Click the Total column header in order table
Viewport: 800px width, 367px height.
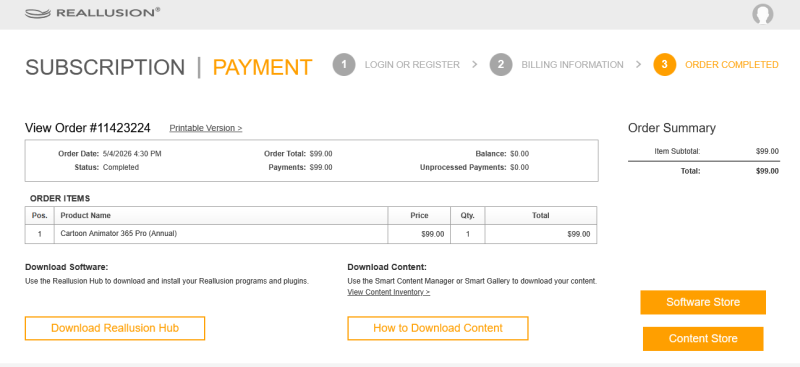541,215
